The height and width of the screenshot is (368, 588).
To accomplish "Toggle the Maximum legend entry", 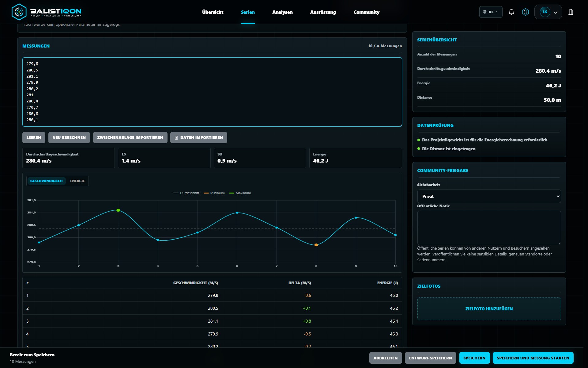I will [240, 193].
